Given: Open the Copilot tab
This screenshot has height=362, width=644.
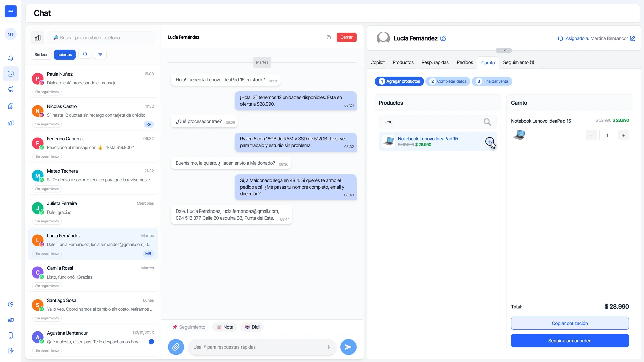Looking at the screenshot, I should point(377,62).
